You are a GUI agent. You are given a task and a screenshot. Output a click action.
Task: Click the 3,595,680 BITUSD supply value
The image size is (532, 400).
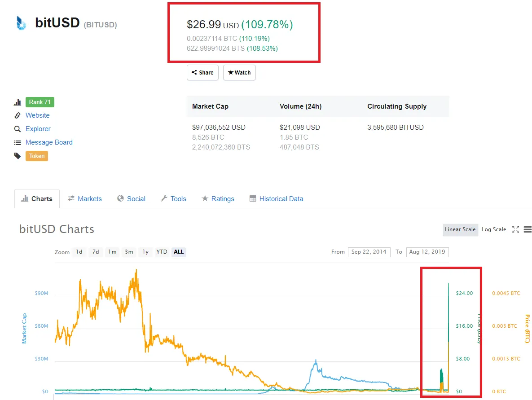[x=396, y=127]
